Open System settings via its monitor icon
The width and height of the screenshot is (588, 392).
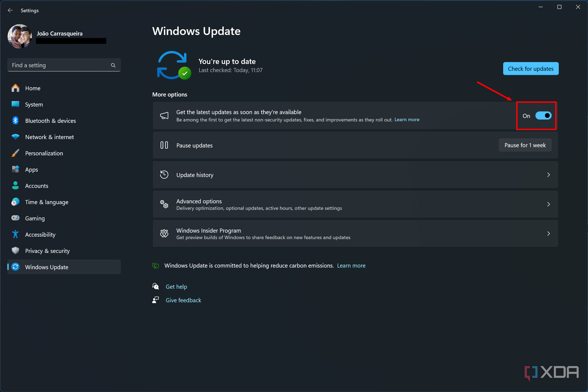pyautogui.click(x=15, y=104)
